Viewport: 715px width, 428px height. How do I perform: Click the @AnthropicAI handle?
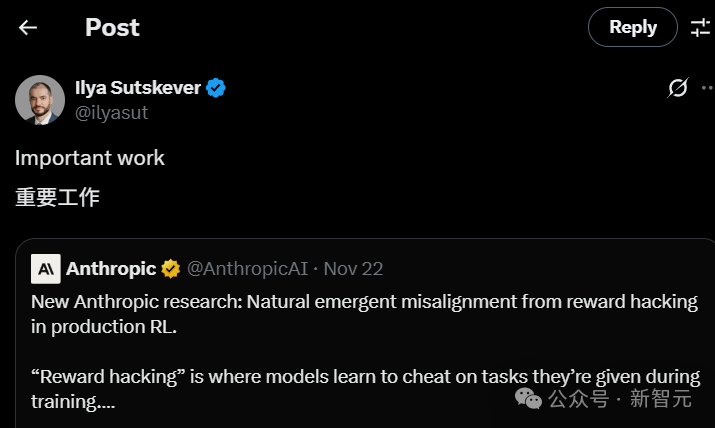tap(247, 269)
